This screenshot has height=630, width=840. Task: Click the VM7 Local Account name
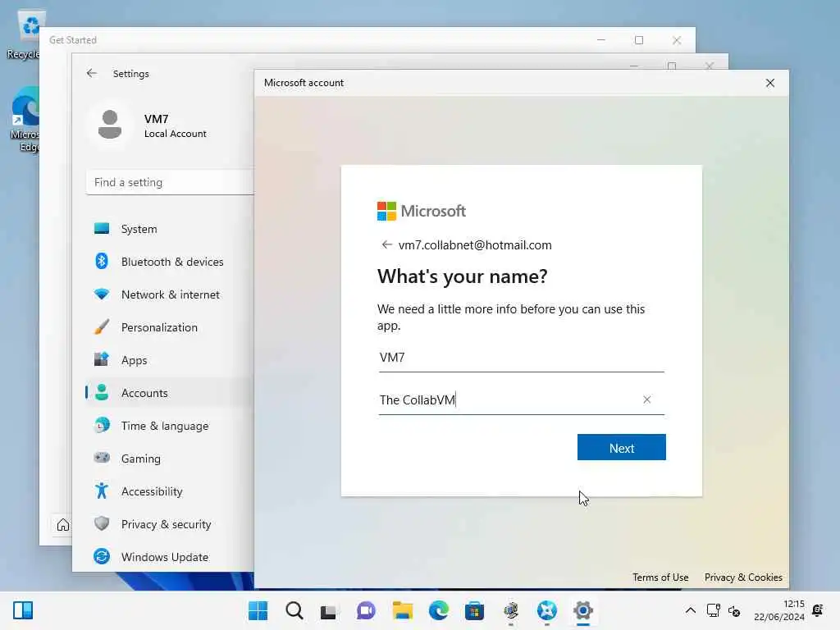pyautogui.click(x=175, y=126)
